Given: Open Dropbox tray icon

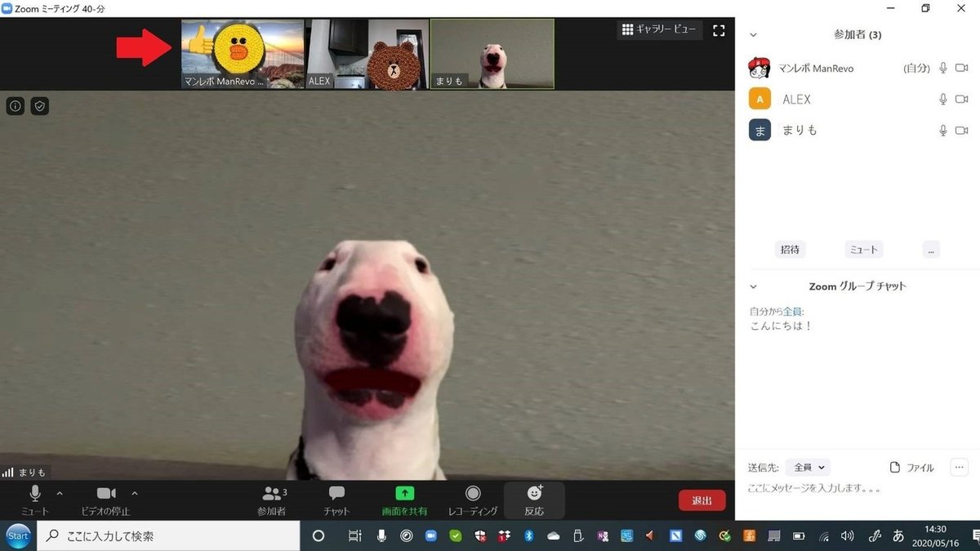Looking at the screenshot, I should coord(504,536).
